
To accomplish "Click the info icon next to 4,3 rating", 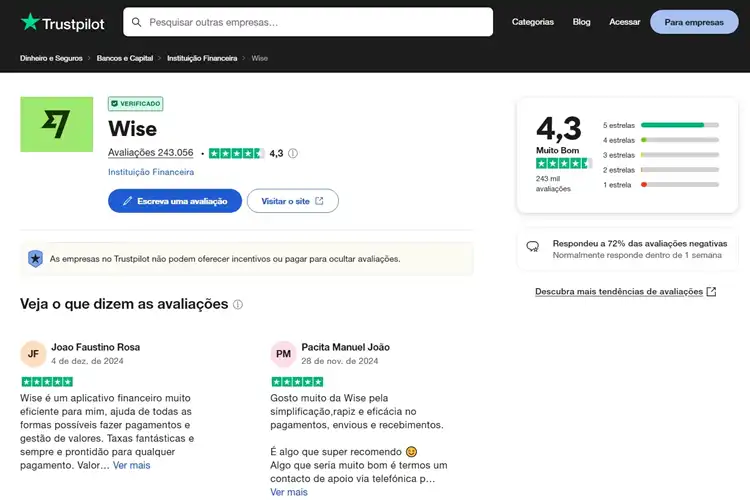I will [293, 153].
